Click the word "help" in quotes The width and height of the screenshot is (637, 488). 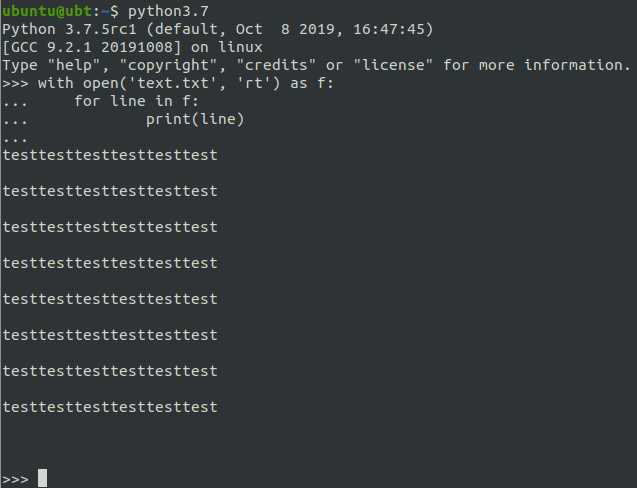[x=74, y=65]
